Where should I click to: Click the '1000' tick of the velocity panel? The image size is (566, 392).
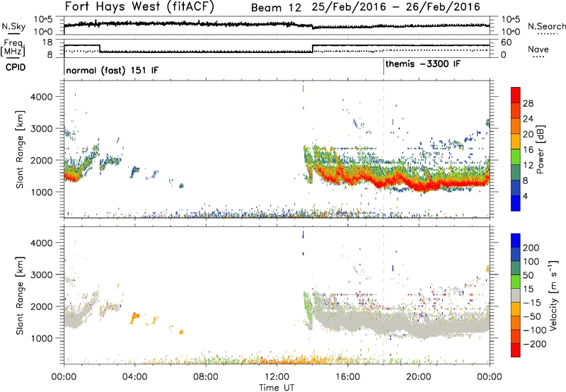coord(42,338)
